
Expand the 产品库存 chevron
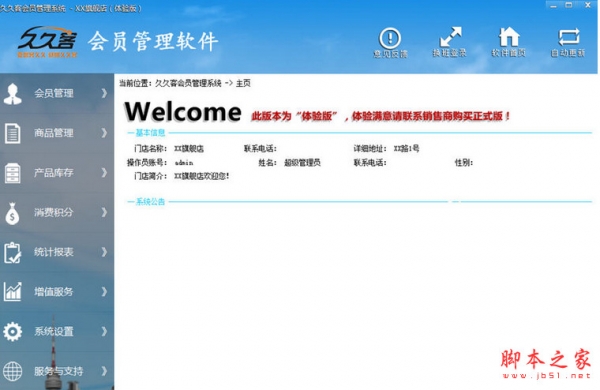coord(104,173)
